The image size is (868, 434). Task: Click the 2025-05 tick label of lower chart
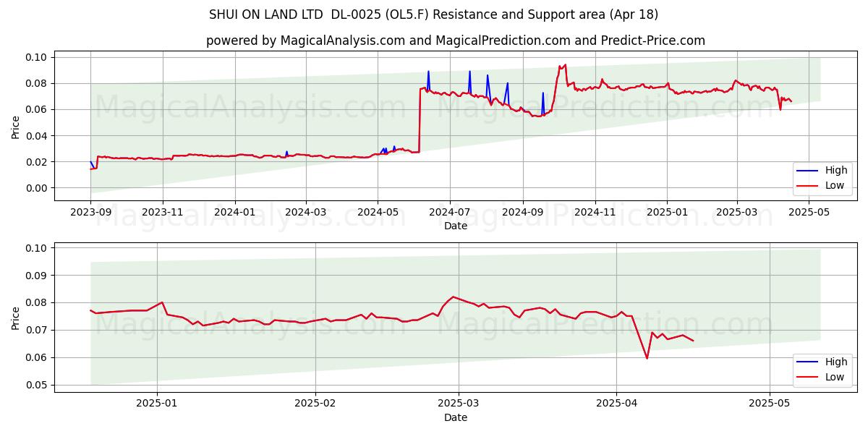[770, 404]
